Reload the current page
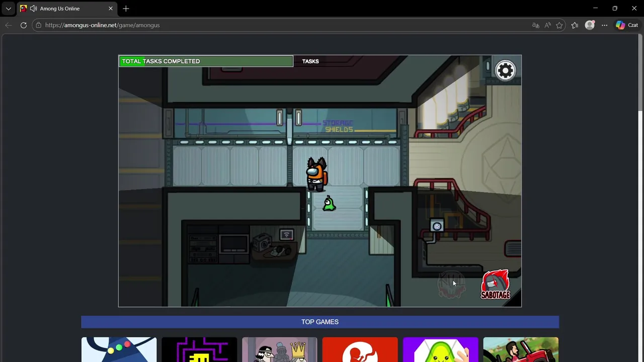644x362 pixels. click(23, 25)
